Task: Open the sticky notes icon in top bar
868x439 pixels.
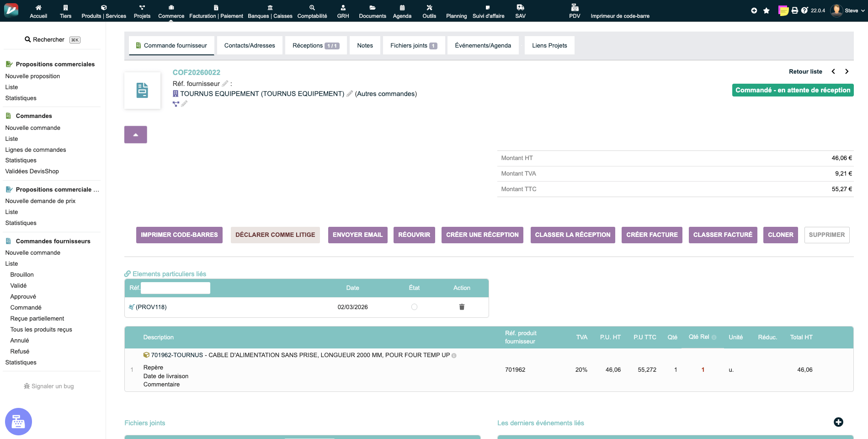Action: (x=783, y=11)
